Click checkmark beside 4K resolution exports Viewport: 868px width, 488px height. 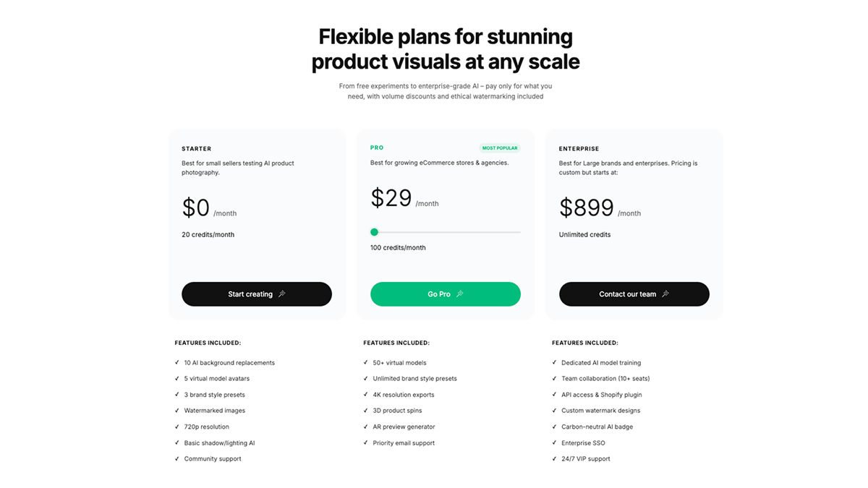[366, 395]
